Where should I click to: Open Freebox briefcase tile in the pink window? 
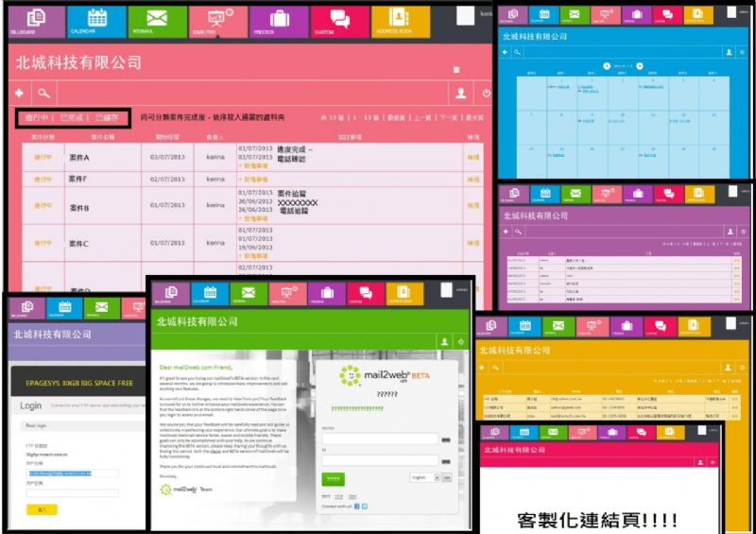279,21
